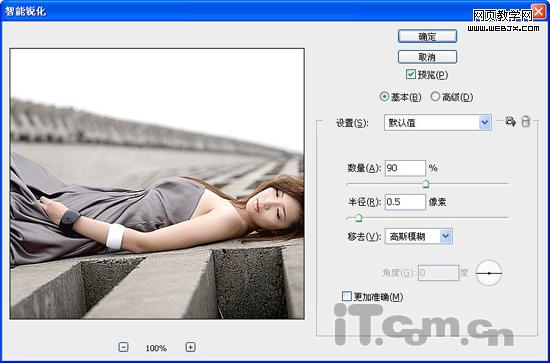Enable the 更加准确(M) checkbox
Image resolution: width=550 pixels, height=363 pixels.
coord(347,296)
